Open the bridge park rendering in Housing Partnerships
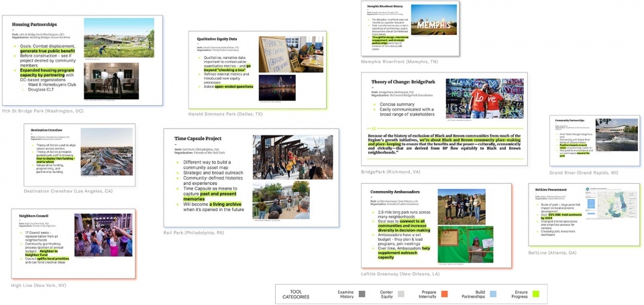The height and width of the screenshot is (305, 644). [119, 38]
